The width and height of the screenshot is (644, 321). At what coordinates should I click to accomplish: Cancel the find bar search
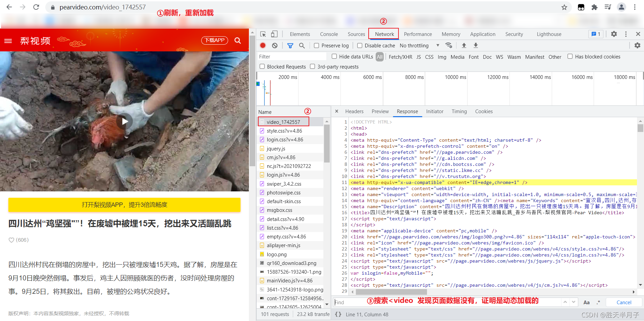pos(624,303)
